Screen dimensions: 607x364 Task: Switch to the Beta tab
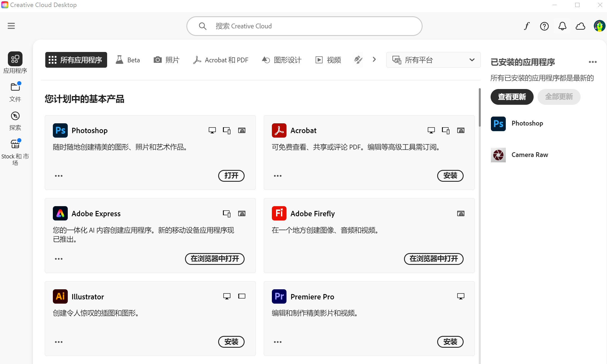pos(128,60)
